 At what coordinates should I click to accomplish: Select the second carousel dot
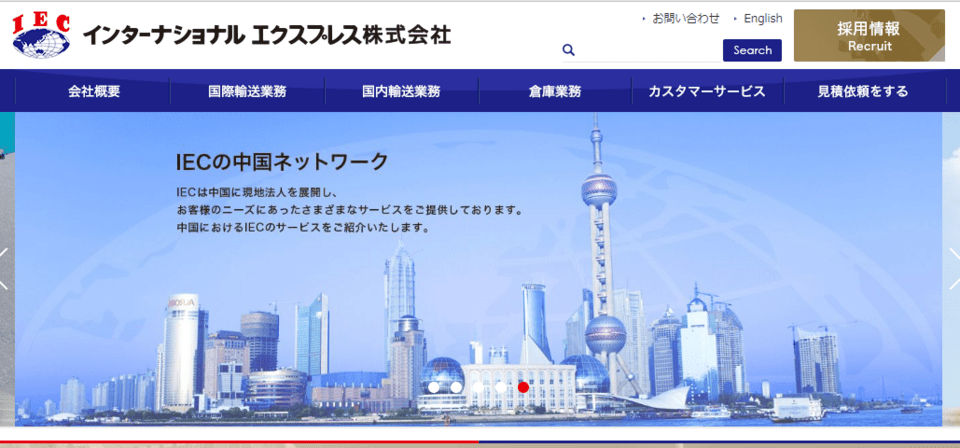click(x=456, y=387)
